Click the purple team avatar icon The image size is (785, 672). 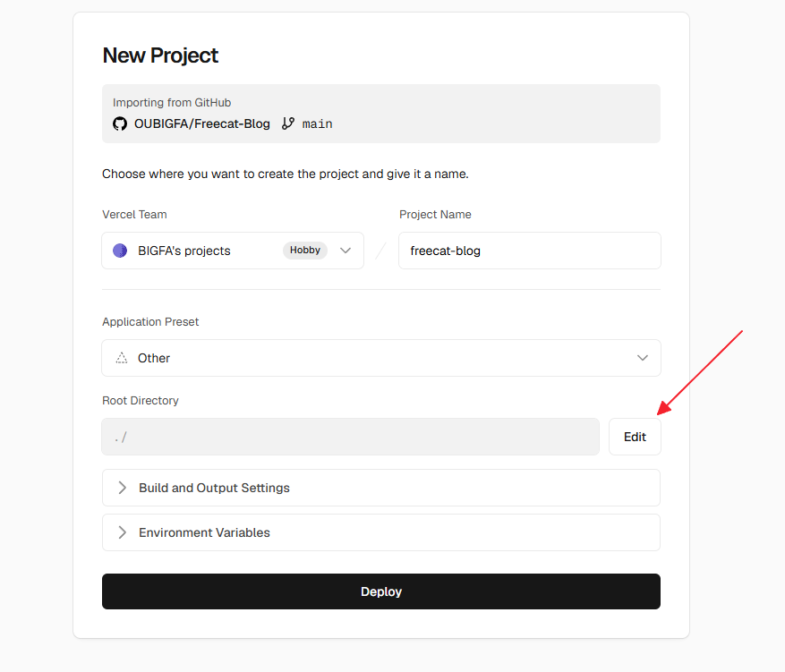coord(120,251)
